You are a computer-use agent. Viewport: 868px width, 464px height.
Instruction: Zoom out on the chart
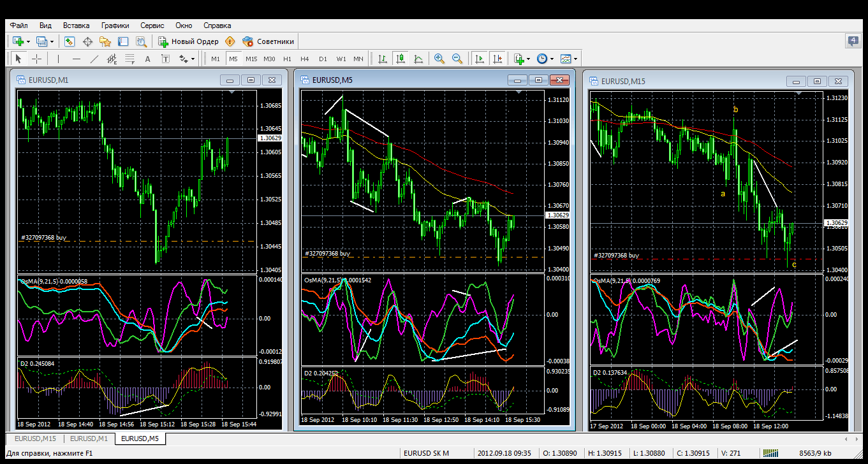pos(457,59)
